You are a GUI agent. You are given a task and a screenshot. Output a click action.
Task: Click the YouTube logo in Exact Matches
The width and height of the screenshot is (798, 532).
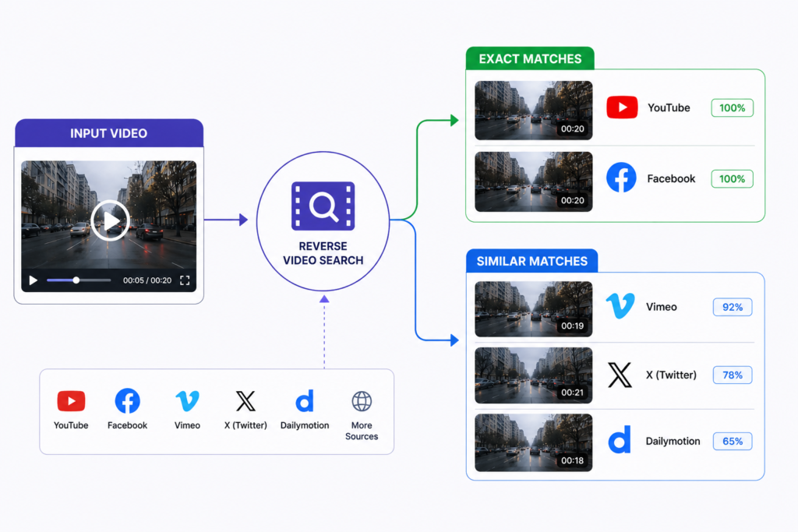coord(622,107)
